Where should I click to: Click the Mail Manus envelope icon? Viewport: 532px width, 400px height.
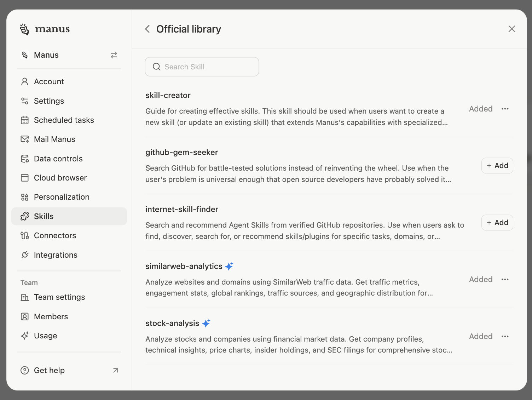click(x=25, y=139)
